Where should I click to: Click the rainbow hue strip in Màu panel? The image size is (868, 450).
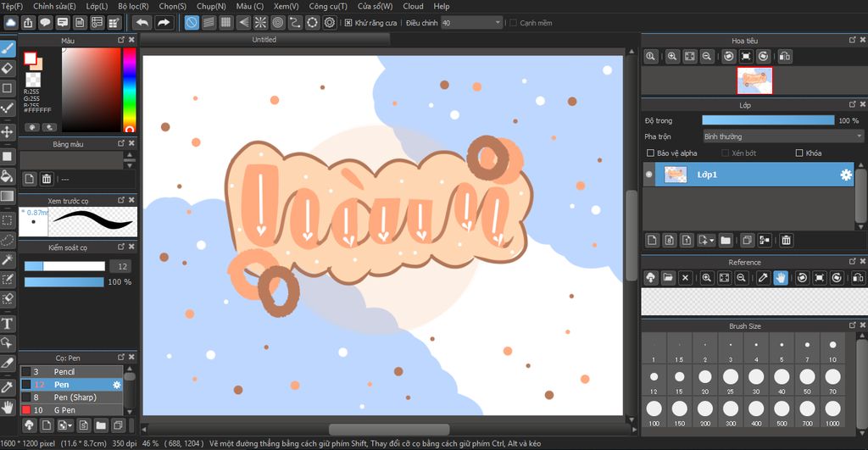click(x=129, y=90)
